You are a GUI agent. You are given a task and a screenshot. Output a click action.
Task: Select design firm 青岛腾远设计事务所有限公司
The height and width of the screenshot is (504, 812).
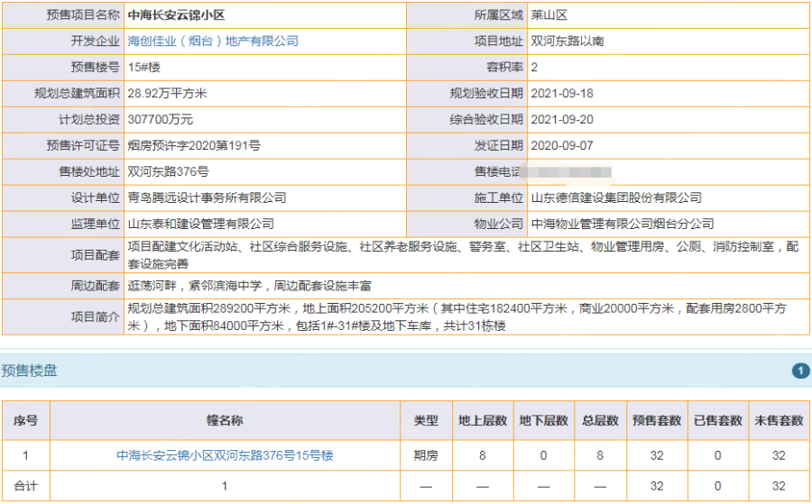click(207, 197)
